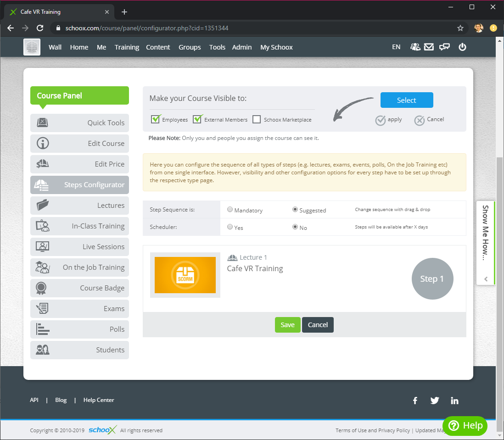Click the Lectures folder icon
The width and height of the screenshot is (504, 440).
click(42, 205)
